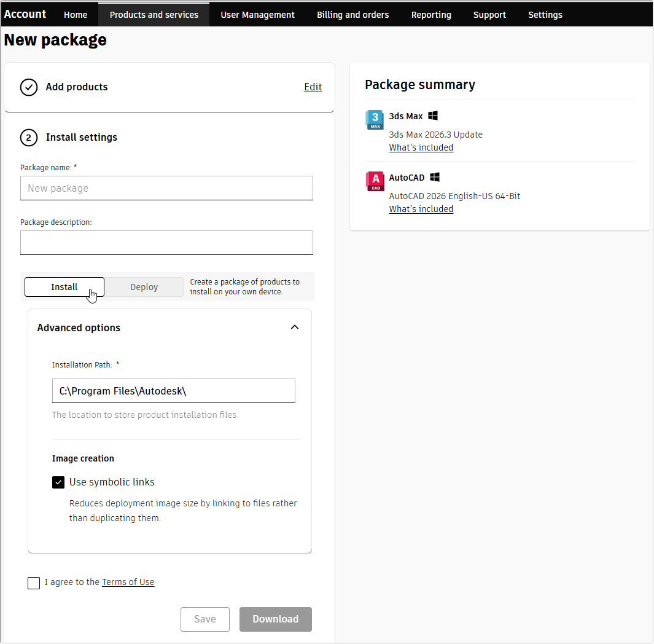The image size is (654, 644).
Task: Switch to the Reporting tab
Action: coord(431,14)
